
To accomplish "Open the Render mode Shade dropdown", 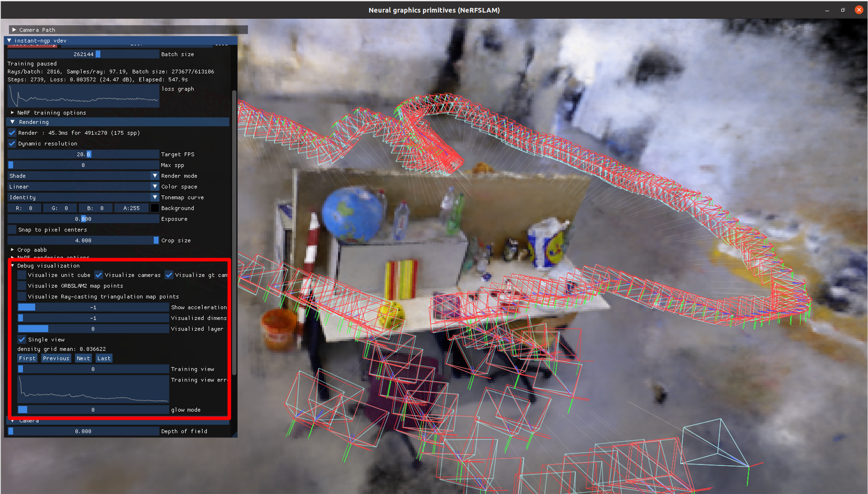I will 83,176.
